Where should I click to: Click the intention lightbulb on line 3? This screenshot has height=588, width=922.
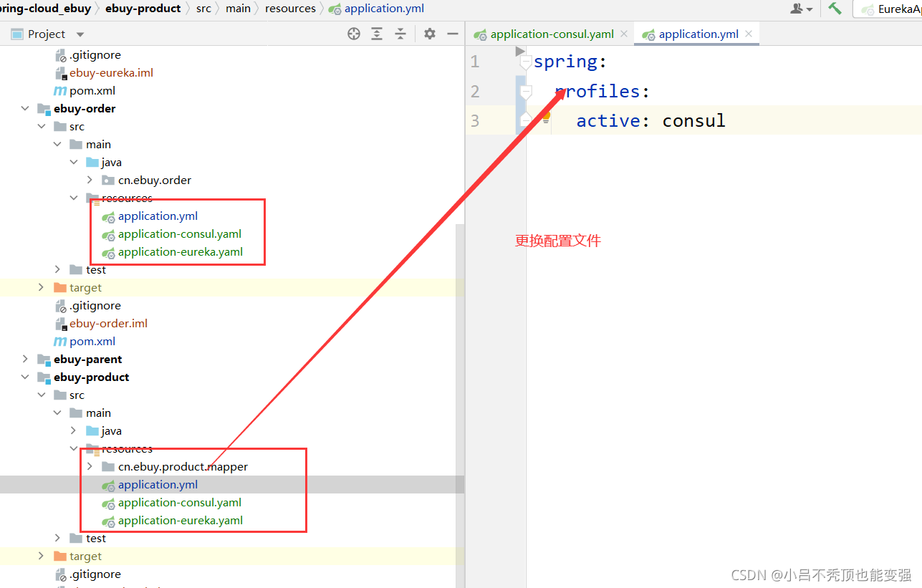click(545, 117)
